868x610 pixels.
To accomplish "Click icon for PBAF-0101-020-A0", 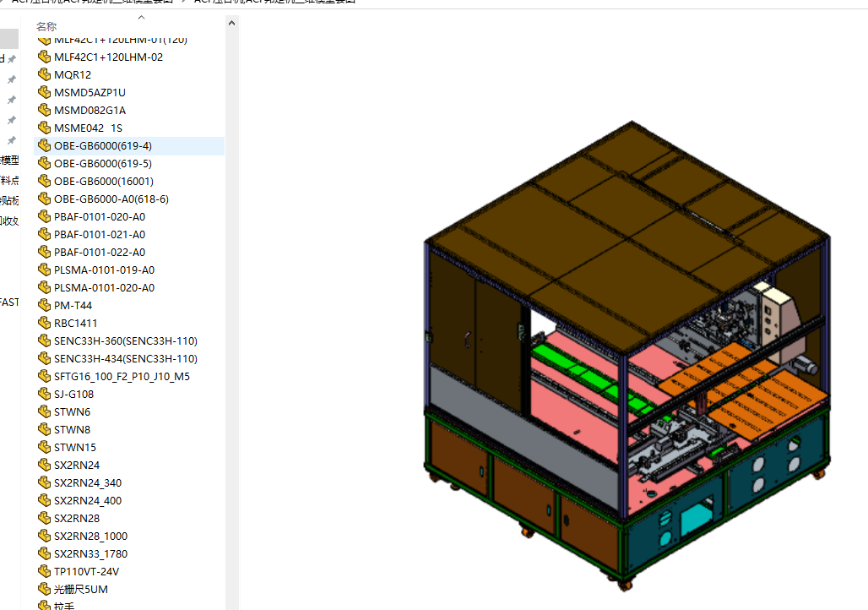I will (44, 216).
